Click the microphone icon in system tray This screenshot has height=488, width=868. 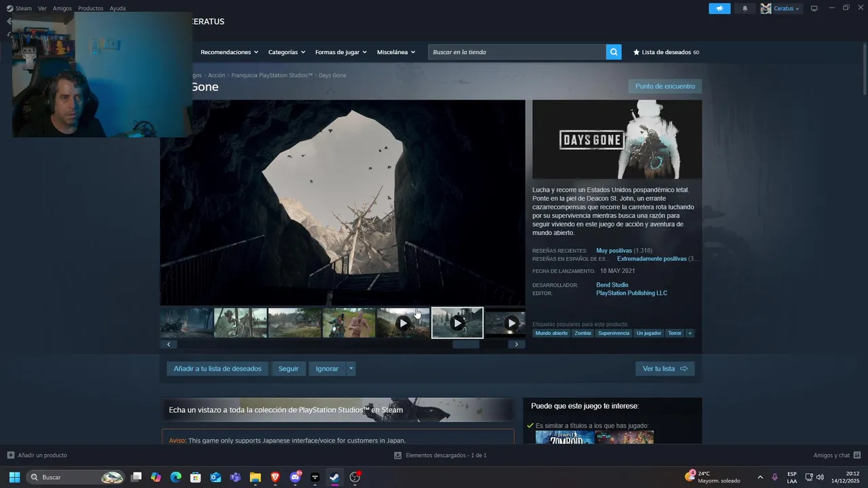pyautogui.click(x=774, y=477)
